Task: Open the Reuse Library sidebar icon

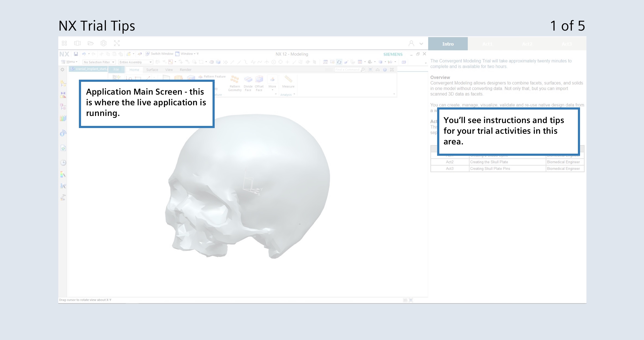Action: tap(63, 118)
